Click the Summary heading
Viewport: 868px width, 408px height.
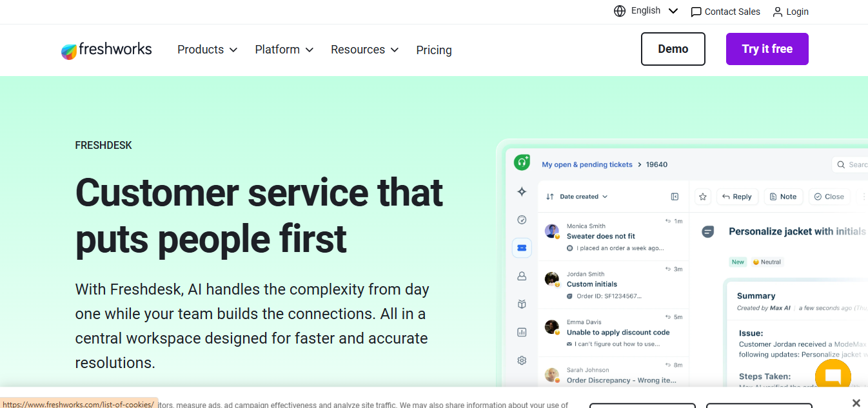tap(756, 296)
